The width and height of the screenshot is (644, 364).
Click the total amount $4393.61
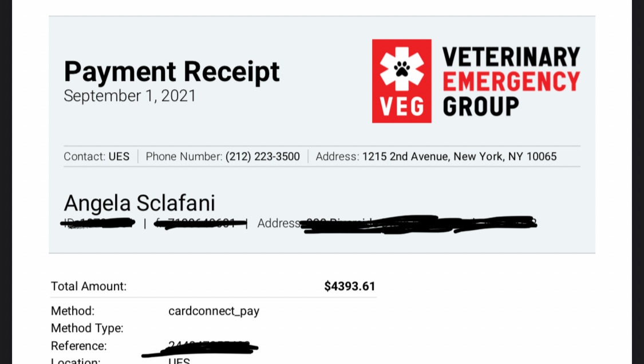pos(350,286)
